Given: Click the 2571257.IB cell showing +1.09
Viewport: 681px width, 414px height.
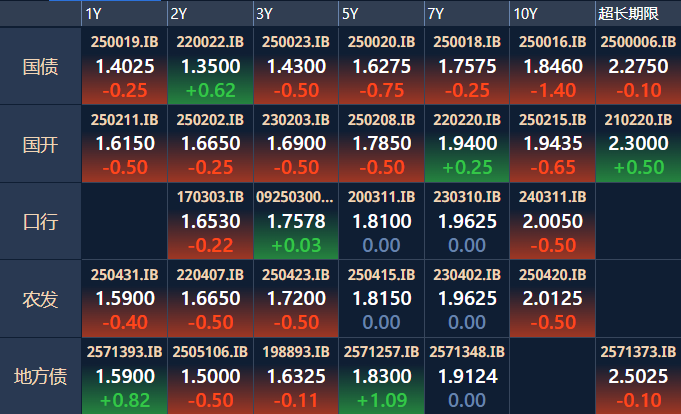Looking at the screenshot, I should (381, 376).
